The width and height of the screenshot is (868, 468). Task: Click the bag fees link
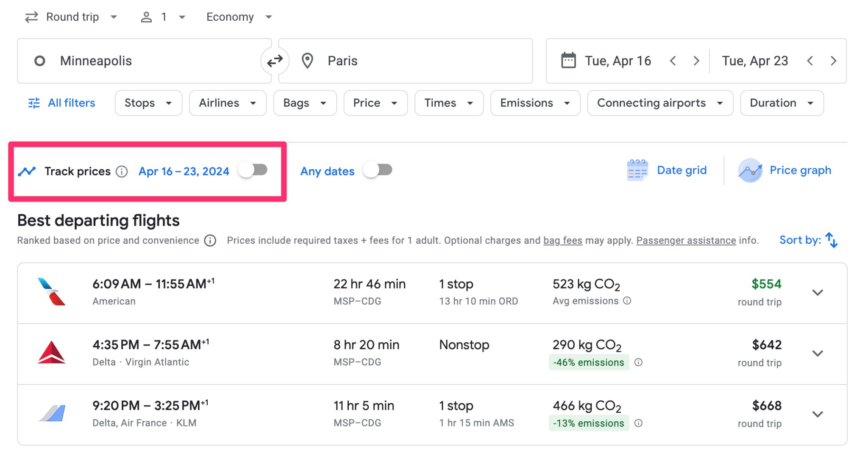[562, 240]
